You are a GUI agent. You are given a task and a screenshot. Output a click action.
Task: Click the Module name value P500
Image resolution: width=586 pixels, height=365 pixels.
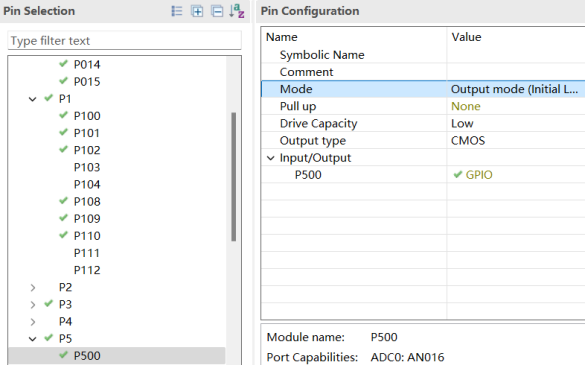coord(384,337)
